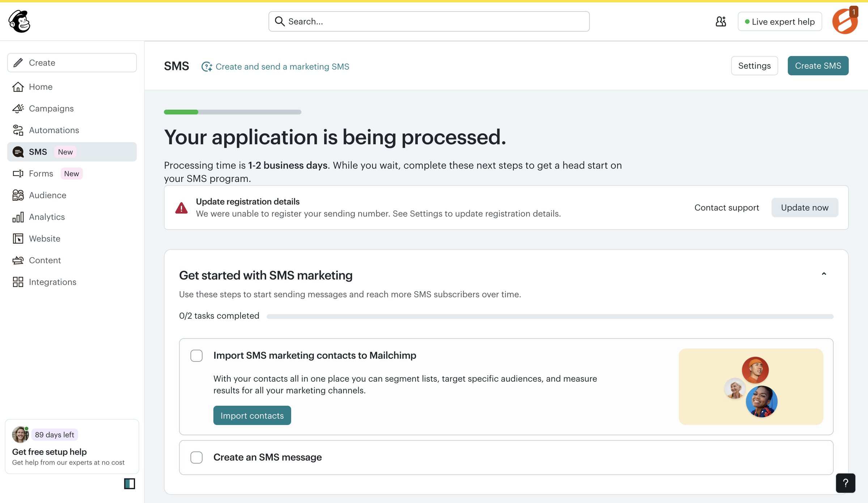
Task: Focus the Search input field
Action: pos(429,21)
